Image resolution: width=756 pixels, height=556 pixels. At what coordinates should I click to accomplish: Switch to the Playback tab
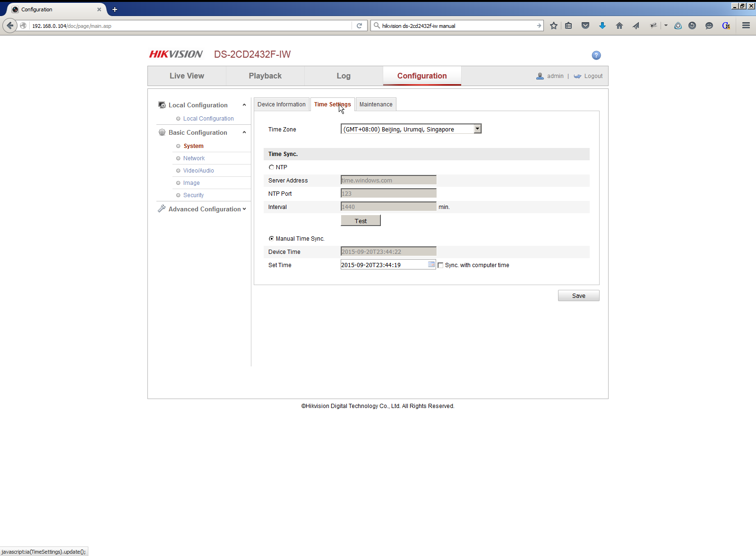(x=265, y=76)
